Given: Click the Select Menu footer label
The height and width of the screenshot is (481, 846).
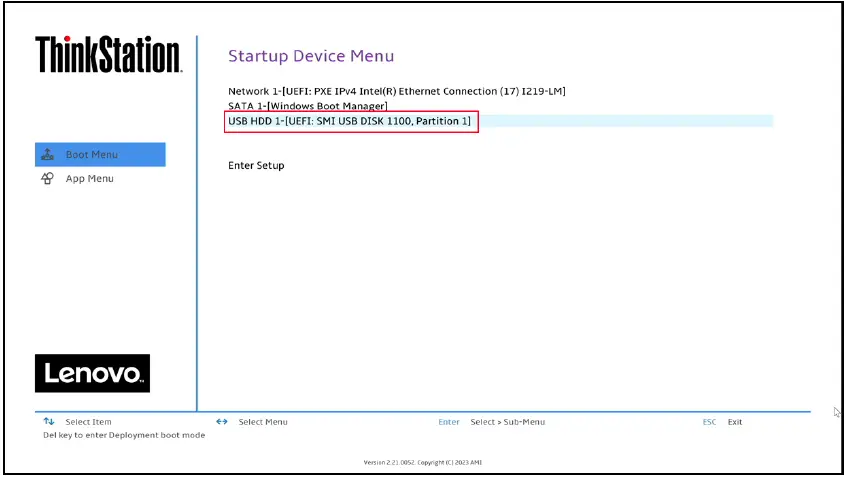Looking at the screenshot, I should 263,422.
